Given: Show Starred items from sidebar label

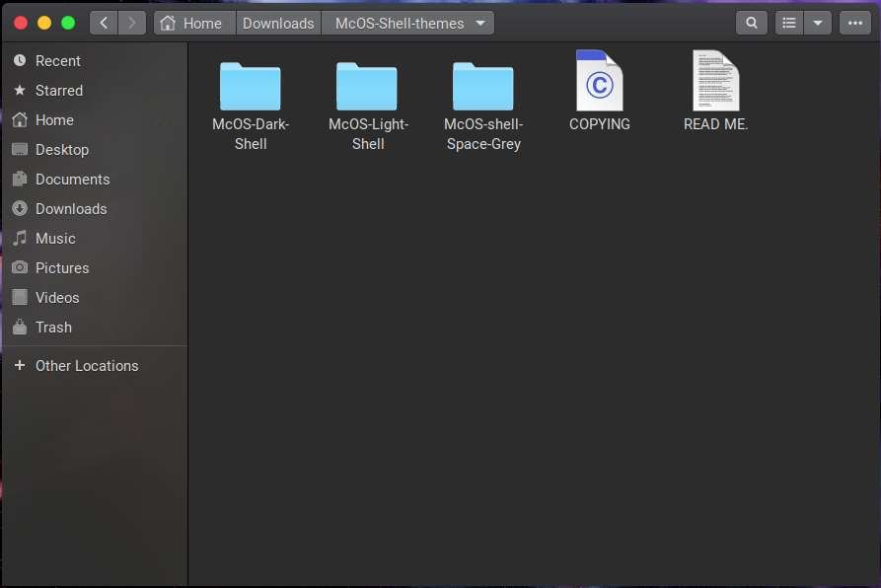Looking at the screenshot, I should coord(59,91).
